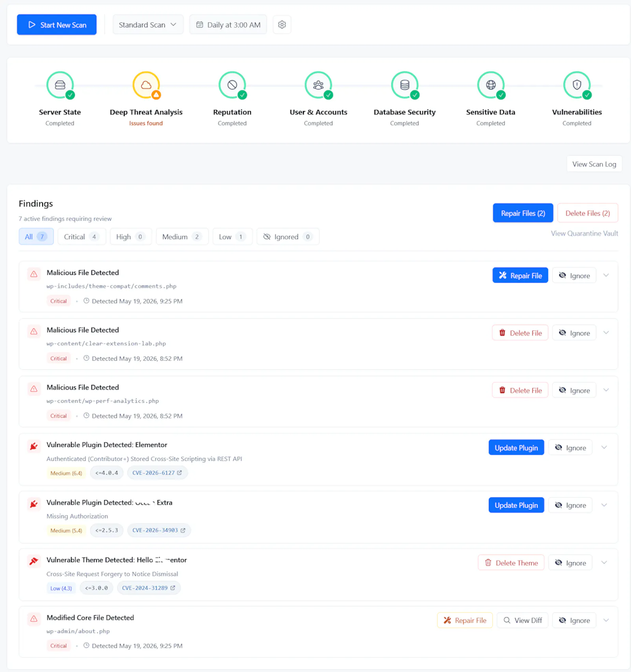The image size is (631, 672).
Task: Click the Sensitive Data globe icon
Action: [x=491, y=85]
